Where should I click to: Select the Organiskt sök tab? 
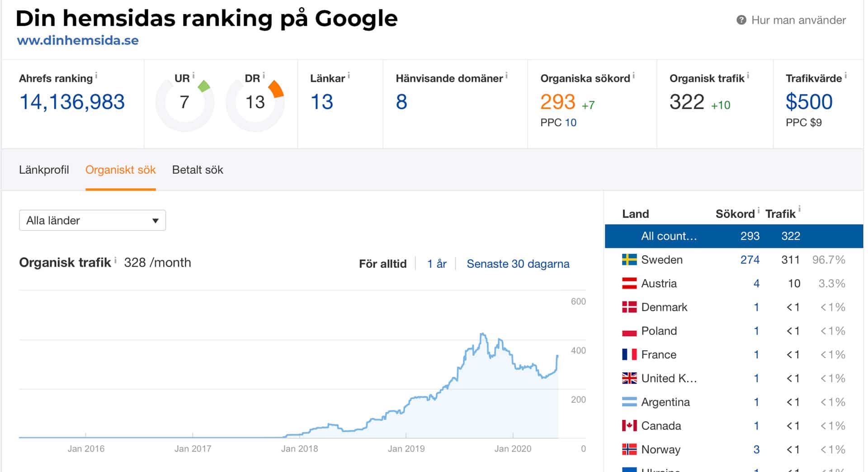click(x=120, y=170)
